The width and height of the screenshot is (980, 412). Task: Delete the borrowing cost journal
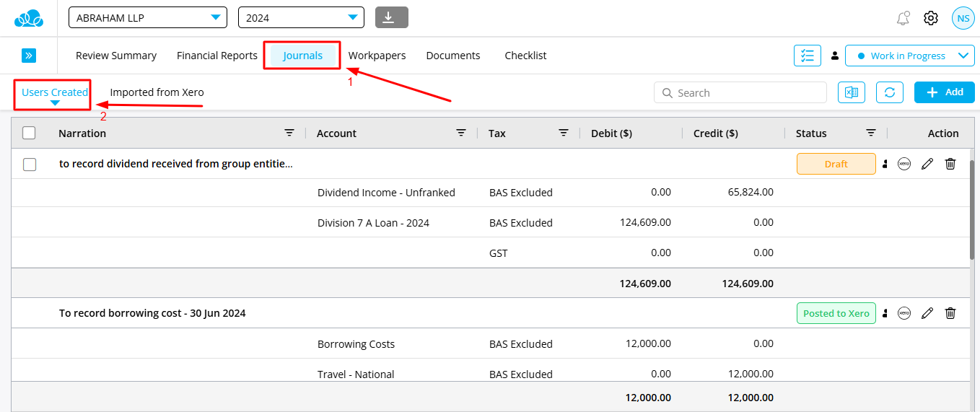950,313
